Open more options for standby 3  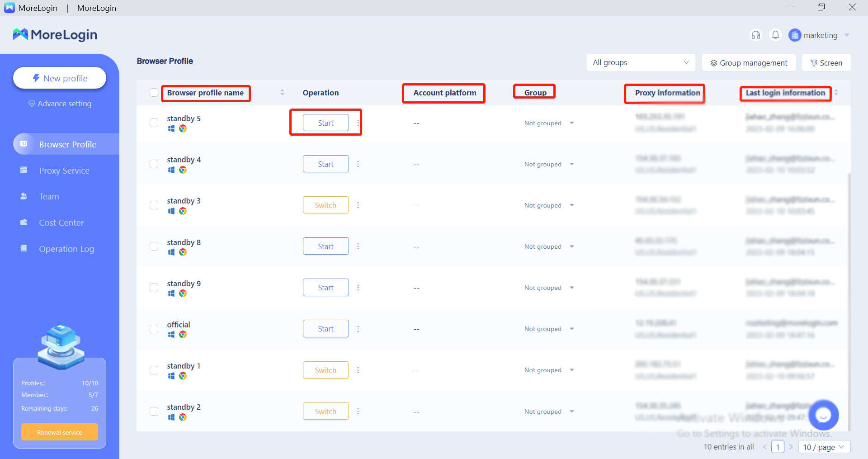click(358, 205)
